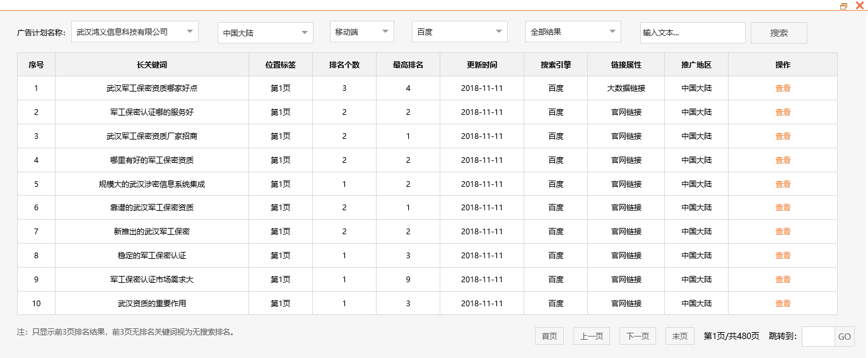Click the page number input next to 跳转到
868x358 pixels.
818,337
